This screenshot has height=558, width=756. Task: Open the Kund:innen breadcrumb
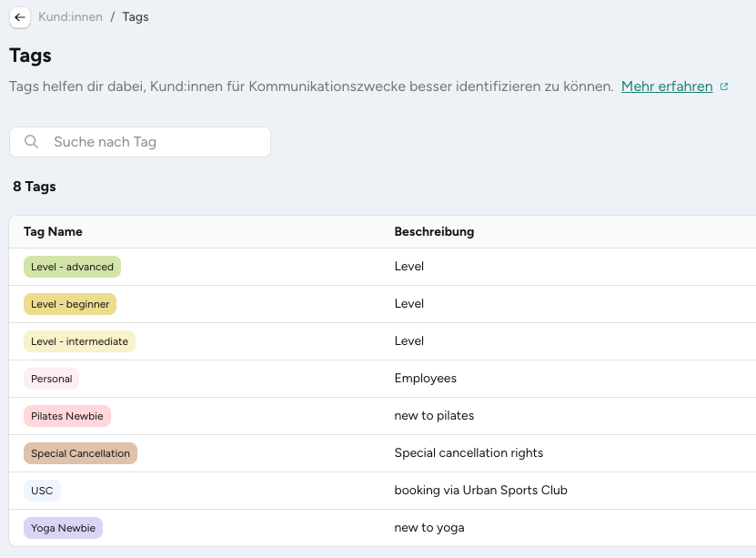coord(70,17)
